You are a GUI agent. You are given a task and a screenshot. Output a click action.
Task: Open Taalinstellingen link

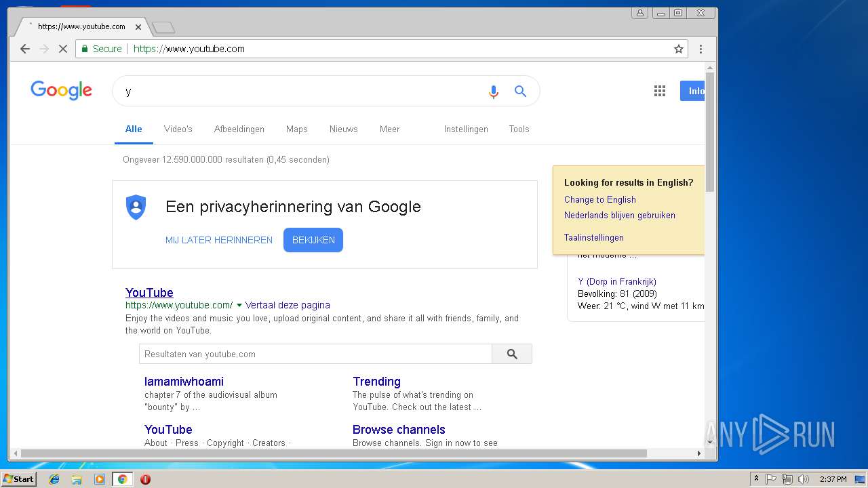point(594,237)
